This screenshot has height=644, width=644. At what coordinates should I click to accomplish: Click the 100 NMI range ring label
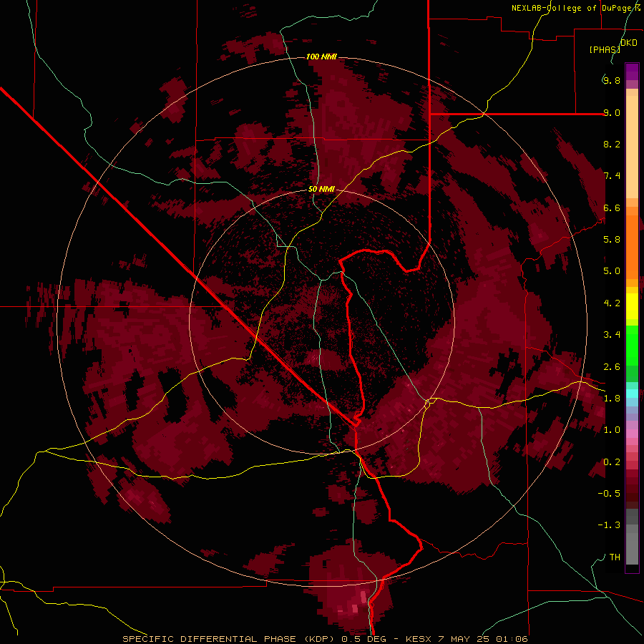point(321,57)
